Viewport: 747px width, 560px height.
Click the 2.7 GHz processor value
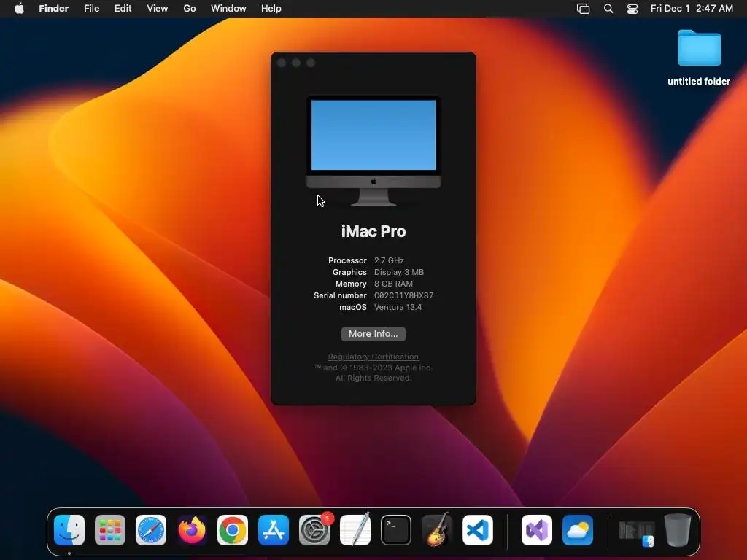coord(390,260)
